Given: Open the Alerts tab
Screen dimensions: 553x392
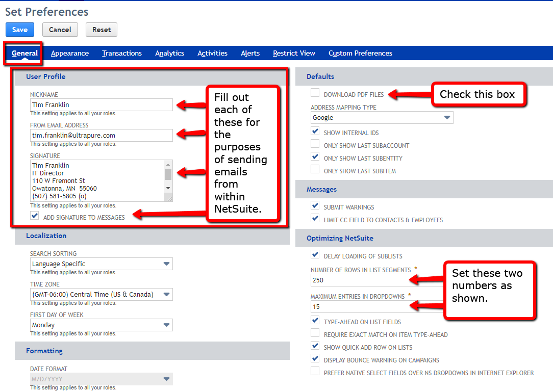Looking at the screenshot, I should point(250,53).
